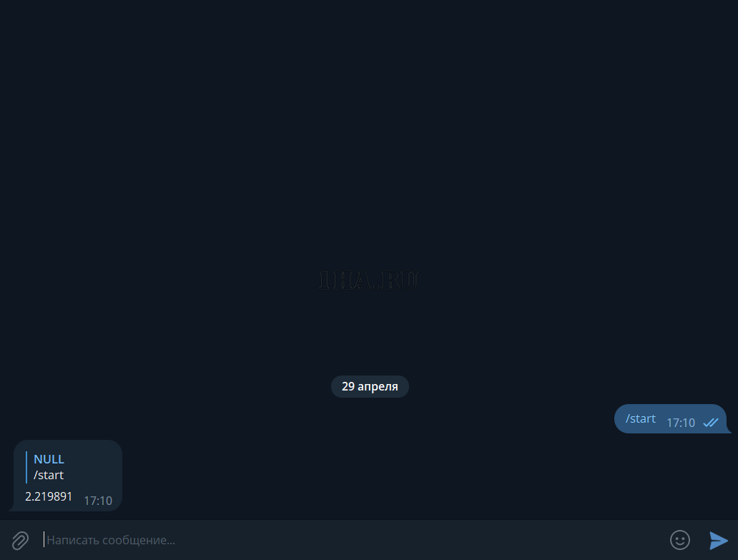This screenshot has height=560, width=738.
Task: Click the blinking text cursor in composer
Action: tap(44, 540)
